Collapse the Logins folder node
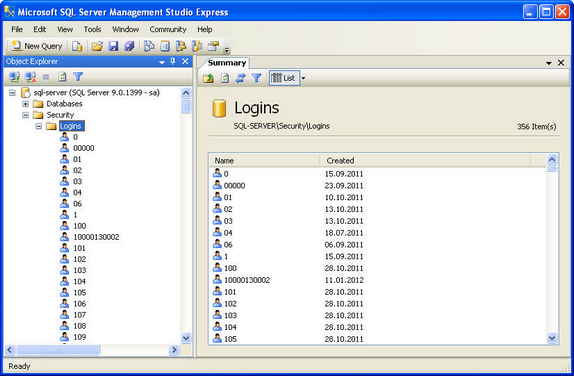Image resolution: width=574 pixels, height=376 pixels. 38,126
